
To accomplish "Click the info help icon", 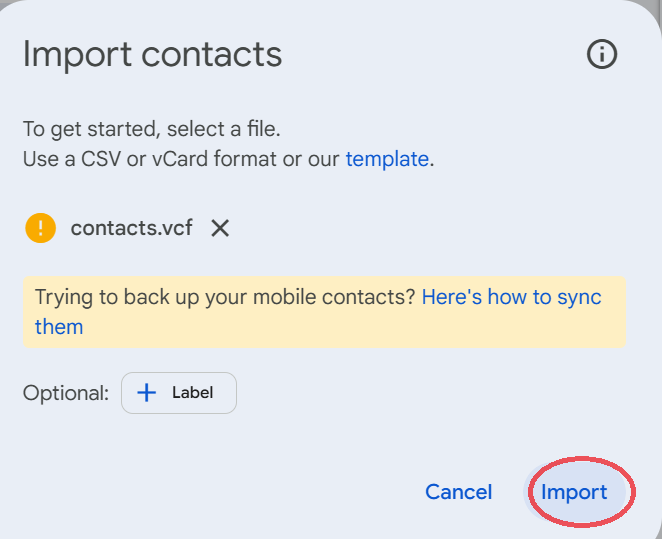I will pyautogui.click(x=602, y=54).
